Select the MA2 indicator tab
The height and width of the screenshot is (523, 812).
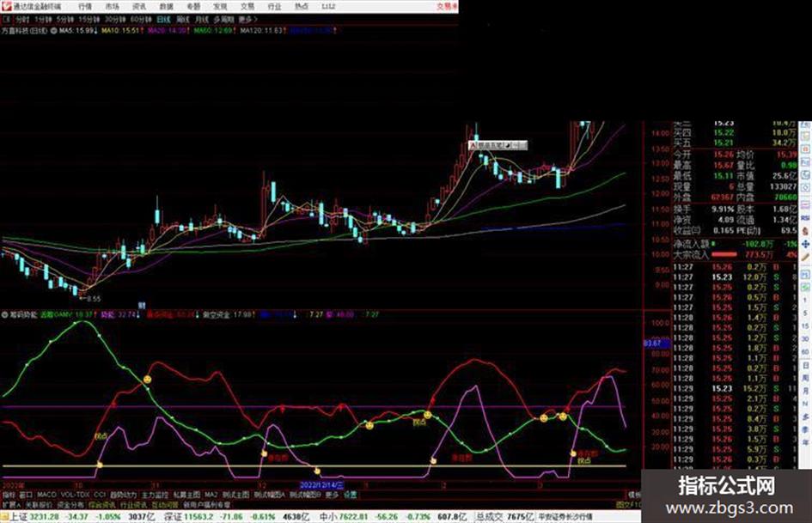(211, 495)
